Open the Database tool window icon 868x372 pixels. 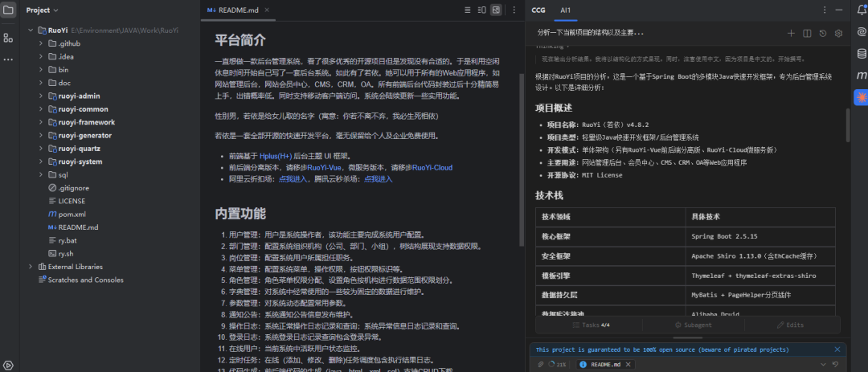coord(862,54)
